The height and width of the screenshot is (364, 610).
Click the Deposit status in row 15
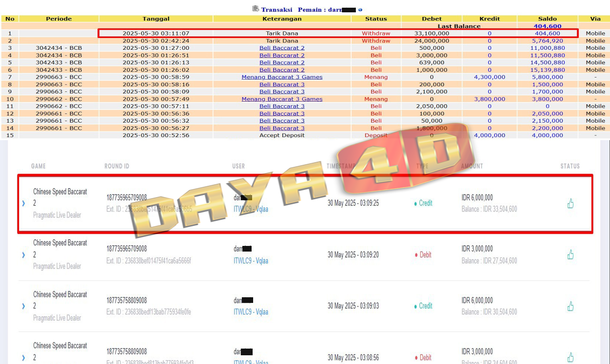(376, 136)
